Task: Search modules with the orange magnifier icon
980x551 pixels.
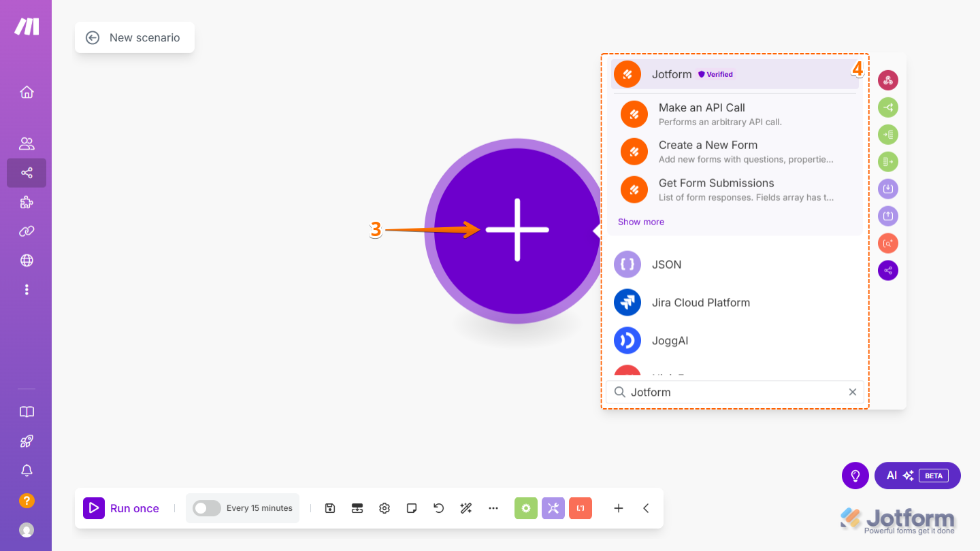Action: coord(888,243)
